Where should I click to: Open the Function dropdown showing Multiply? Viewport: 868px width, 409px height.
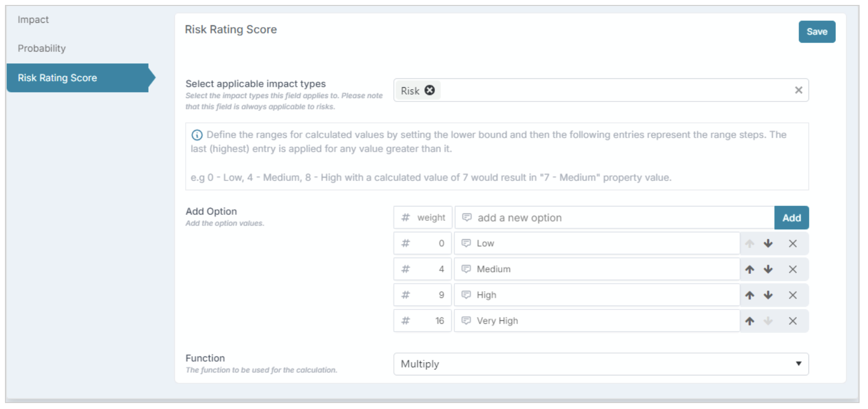pos(601,364)
